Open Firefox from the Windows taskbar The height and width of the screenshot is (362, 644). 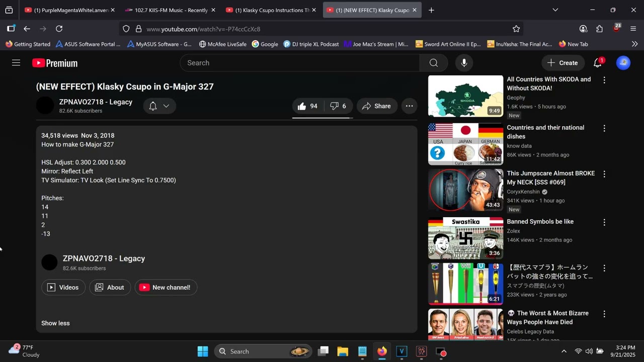(382, 351)
